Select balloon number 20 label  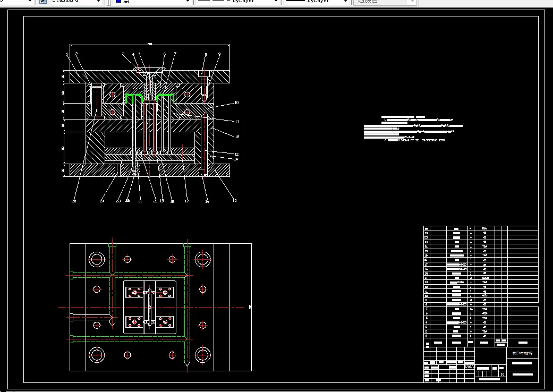coord(155,201)
